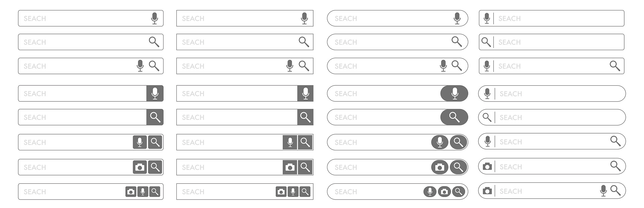Viewport: 644px width, 208px height.
Task: Click square microphone button between camera and search, rounded-corner bar
Action: [x=143, y=192]
